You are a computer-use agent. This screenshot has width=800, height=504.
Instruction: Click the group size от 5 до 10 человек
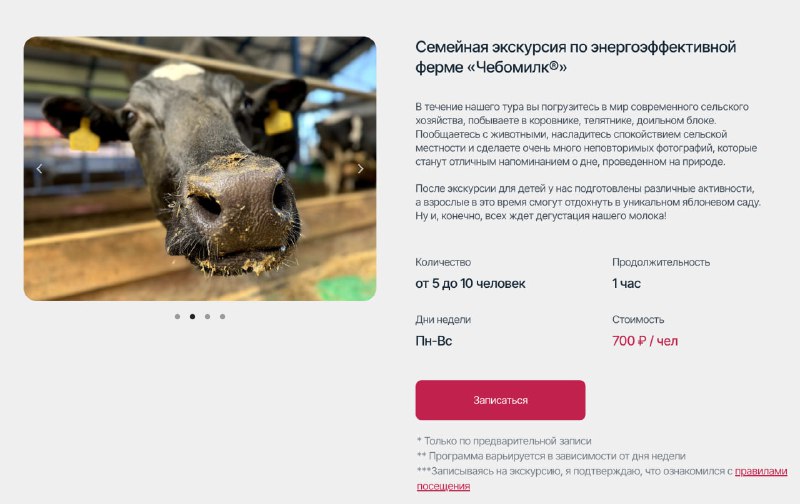[470, 284]
